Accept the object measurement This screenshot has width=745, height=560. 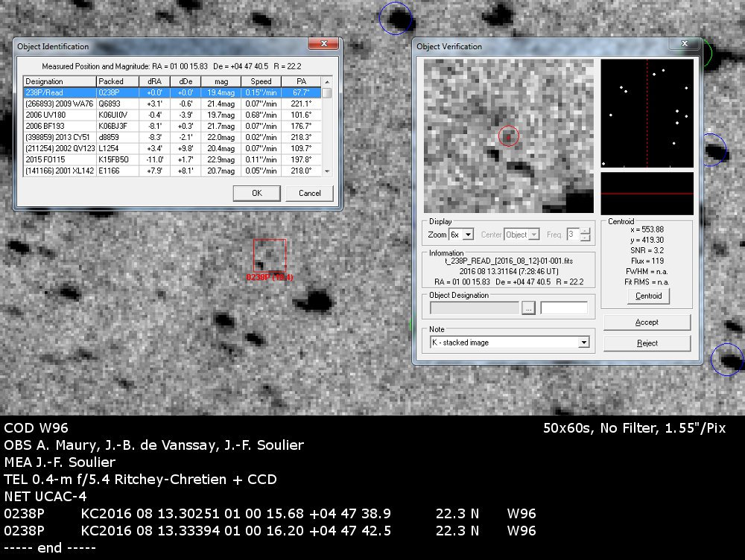[x=647, y=322]
